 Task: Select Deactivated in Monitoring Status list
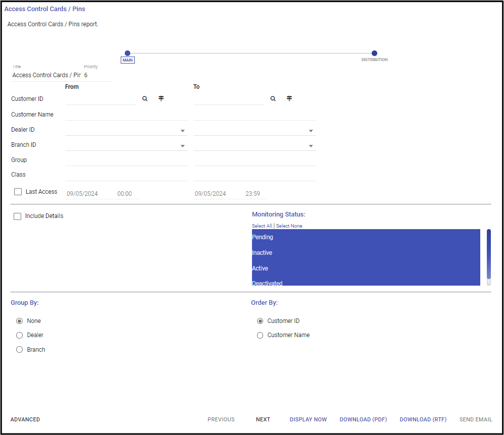[x=366, y=282]
